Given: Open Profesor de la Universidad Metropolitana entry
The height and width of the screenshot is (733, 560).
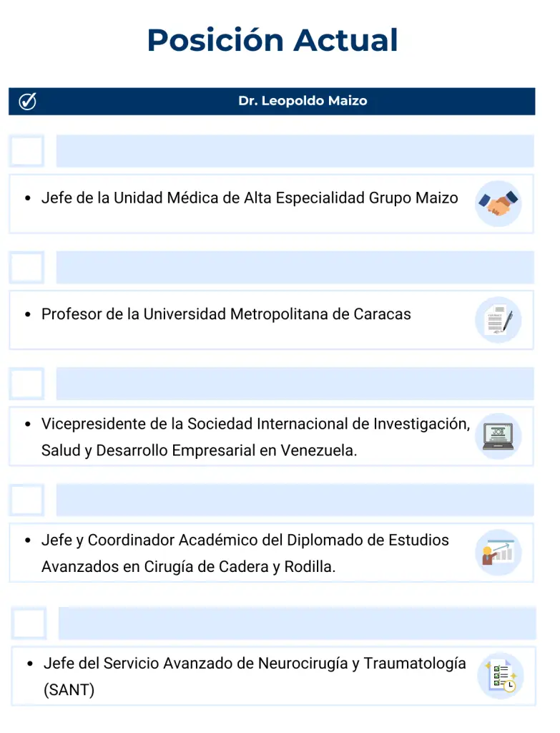Looking at the screenshot, I should coord(226,314).
